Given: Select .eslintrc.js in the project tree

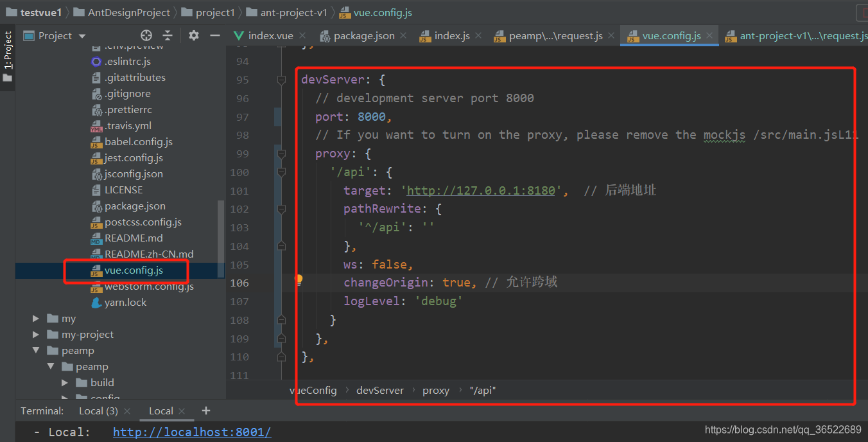Looking at the screenshot, I should (x=128, y=62).
